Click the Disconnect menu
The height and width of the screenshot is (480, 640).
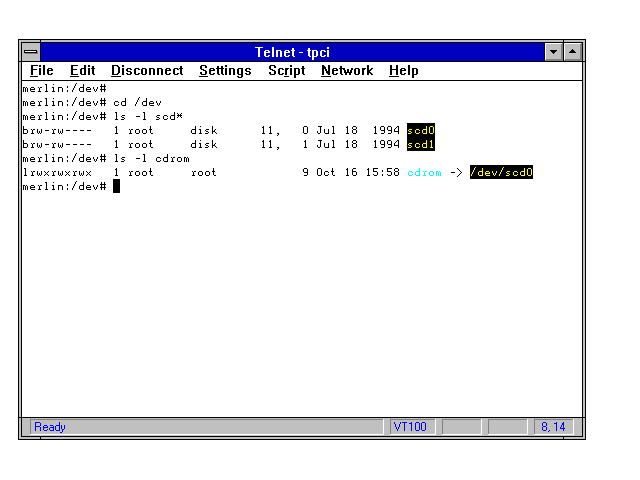[x=147, y=71]
